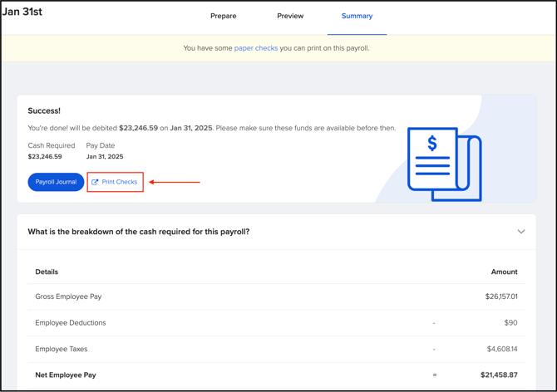
Task: Select the Summary tab
Action: pyautogui.click(x=357, y=16)
